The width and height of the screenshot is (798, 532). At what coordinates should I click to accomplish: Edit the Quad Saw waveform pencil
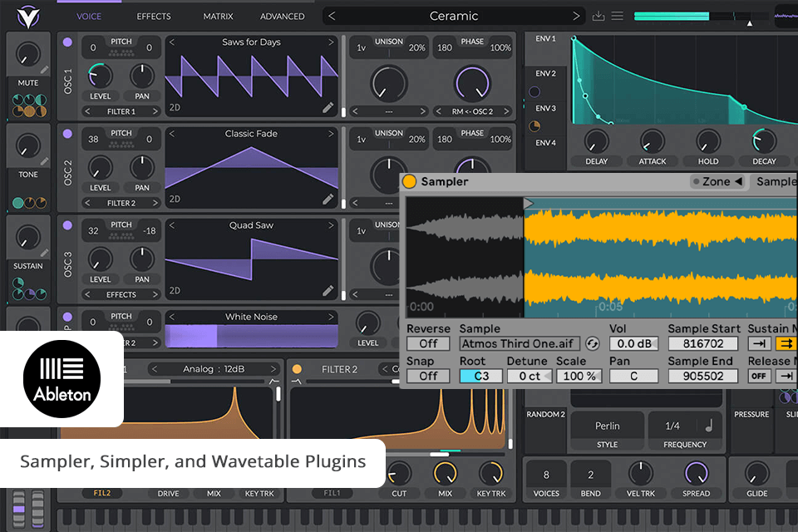[328, 291]
